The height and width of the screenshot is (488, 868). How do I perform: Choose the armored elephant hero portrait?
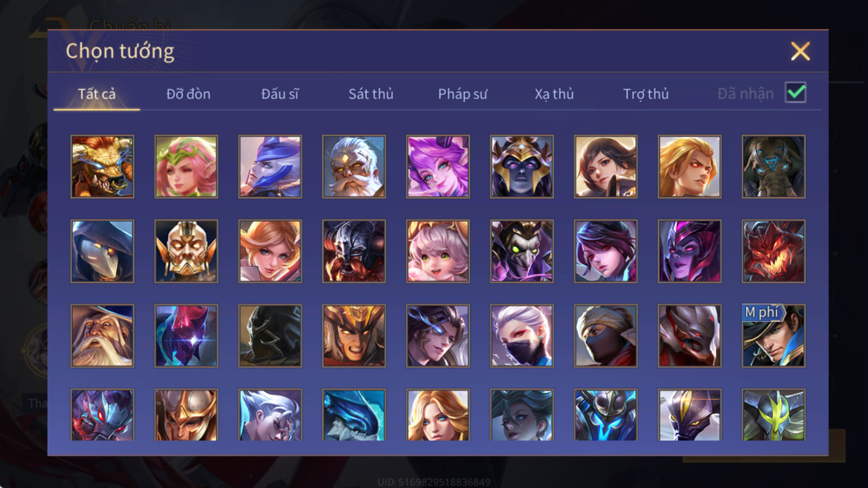tap(774, 166)
